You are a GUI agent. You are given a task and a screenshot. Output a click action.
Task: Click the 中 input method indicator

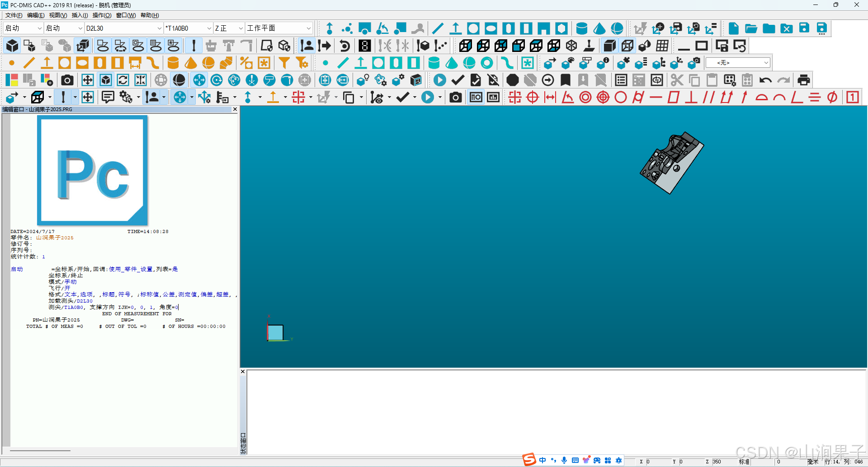click(x=542, y=460)
